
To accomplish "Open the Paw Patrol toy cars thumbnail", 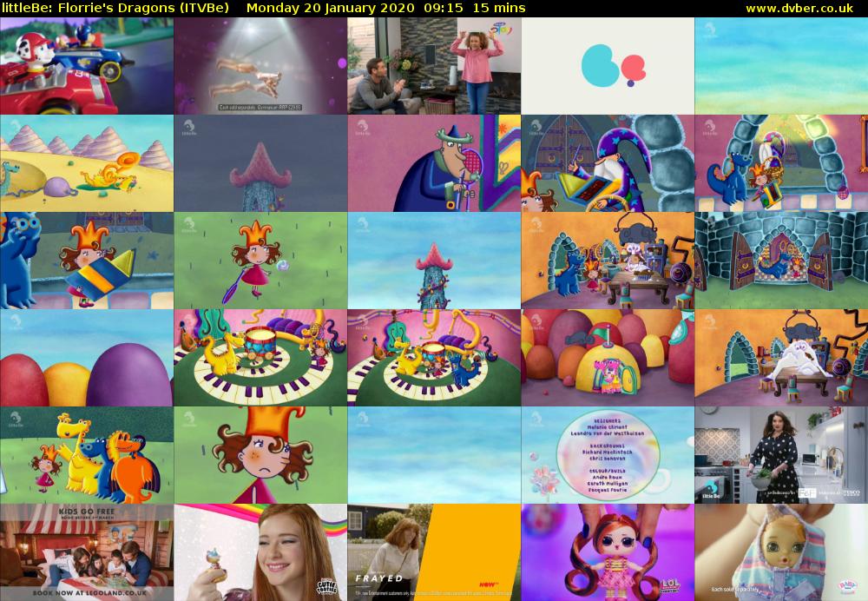I will point(87,66).
